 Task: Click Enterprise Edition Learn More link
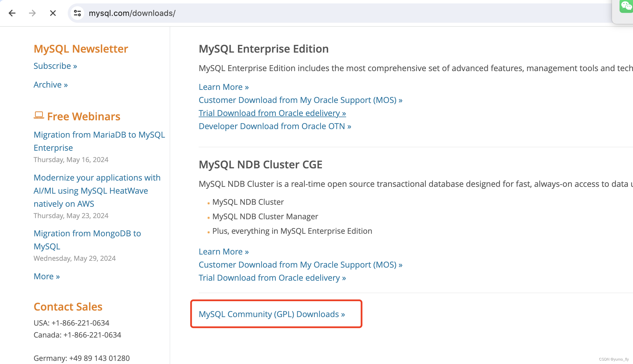click(223, 87)
